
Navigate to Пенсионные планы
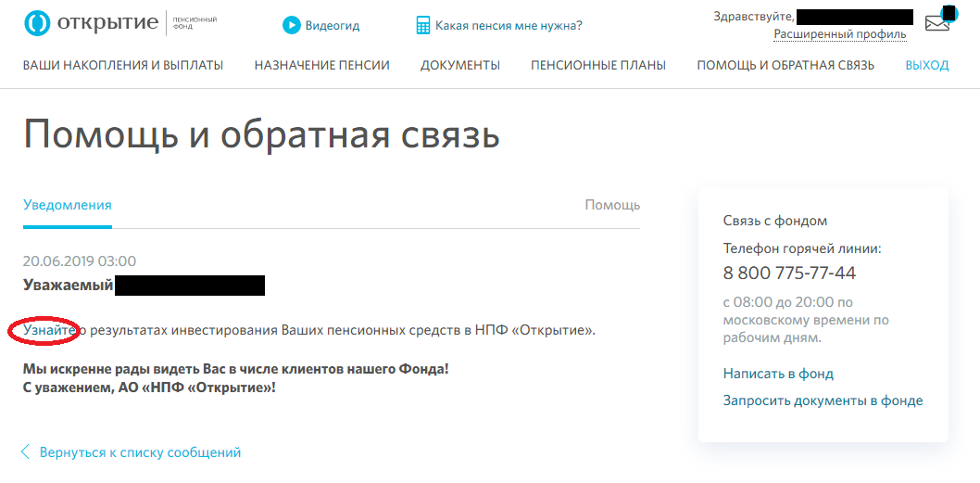pyautogui.click(x=598, y=65)
